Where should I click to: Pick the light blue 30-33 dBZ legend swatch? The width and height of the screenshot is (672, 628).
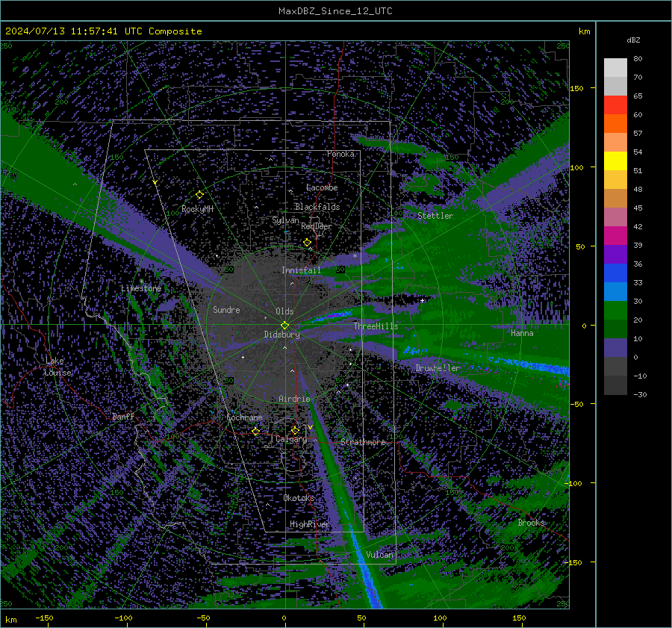[x=615, y=292]
